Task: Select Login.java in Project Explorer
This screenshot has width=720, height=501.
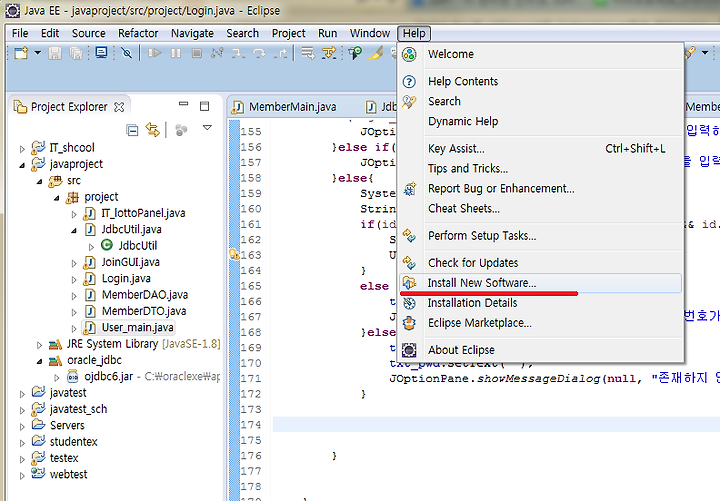Action: (x=126, y=278)
